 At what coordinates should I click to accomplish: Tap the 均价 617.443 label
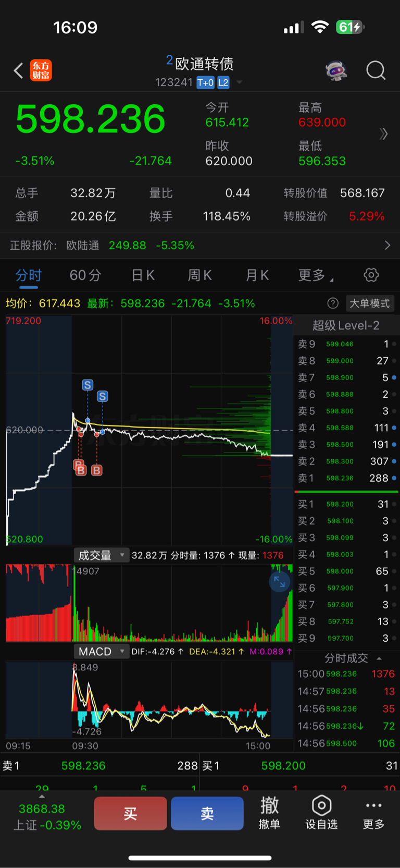tap(43, 303)
